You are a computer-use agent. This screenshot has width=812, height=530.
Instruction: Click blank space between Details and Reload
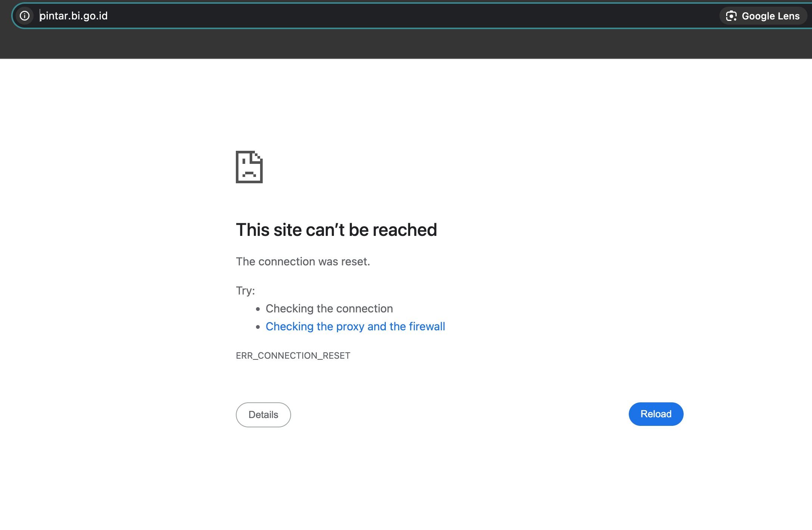pyautogui.click(x=460, y=414)
